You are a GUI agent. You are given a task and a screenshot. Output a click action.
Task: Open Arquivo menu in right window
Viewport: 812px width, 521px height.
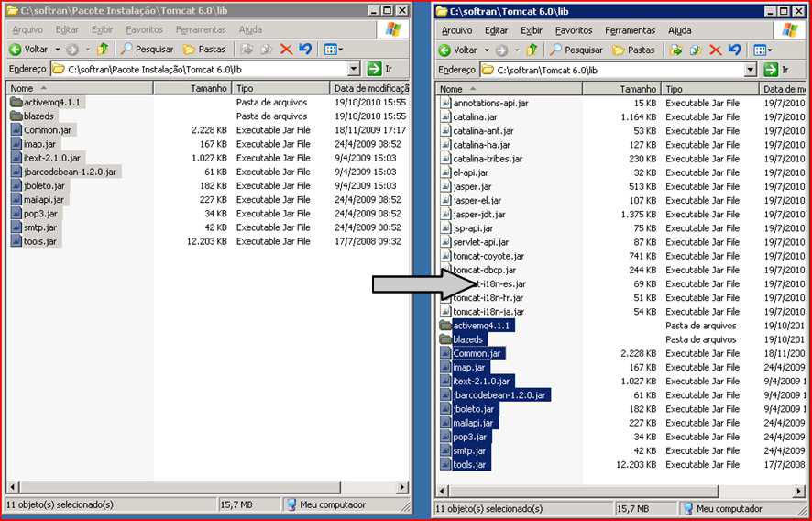click(456, 30)
